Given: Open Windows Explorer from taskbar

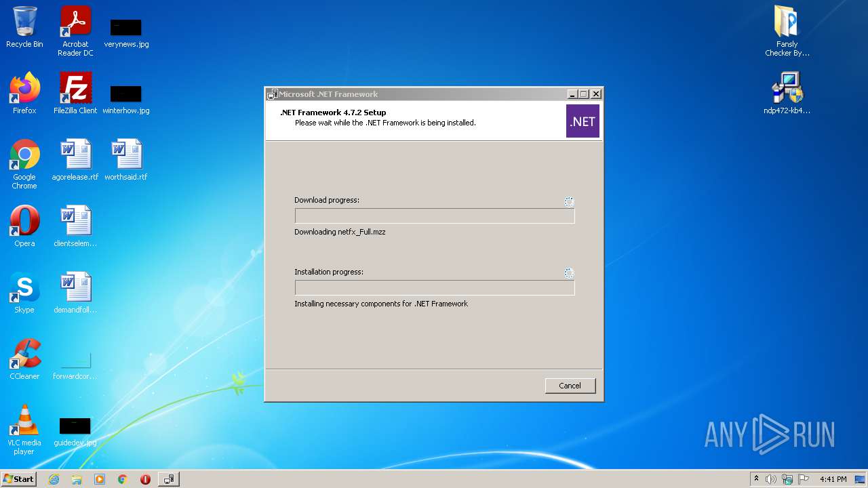Looking at the screenshot, I should (x=77, y=479).
